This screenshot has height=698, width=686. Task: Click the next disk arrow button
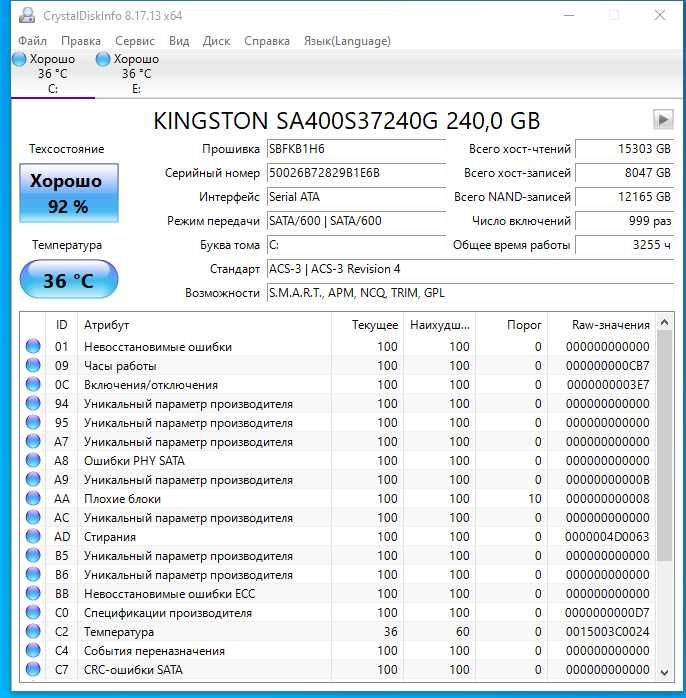point(663,119)
